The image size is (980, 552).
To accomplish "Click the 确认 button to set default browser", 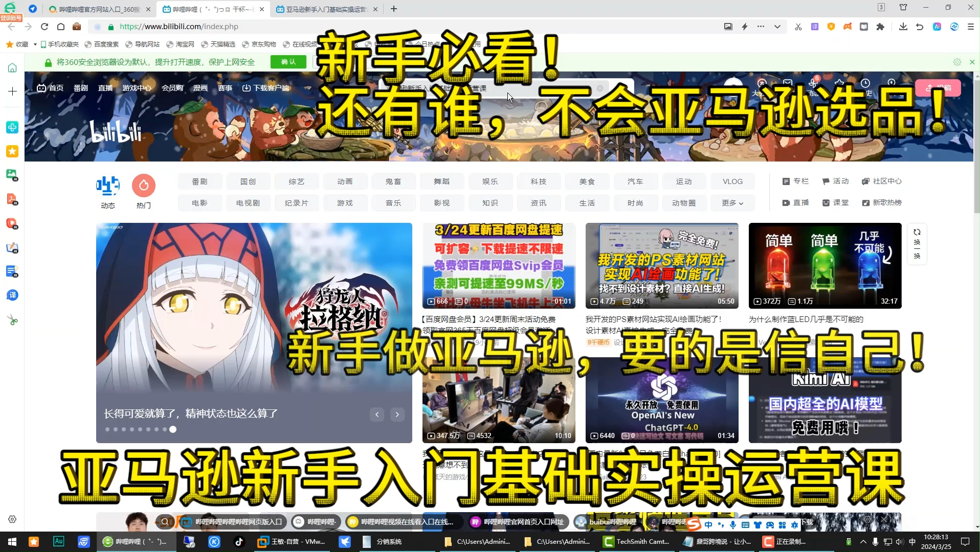I will tap(288, 61).
